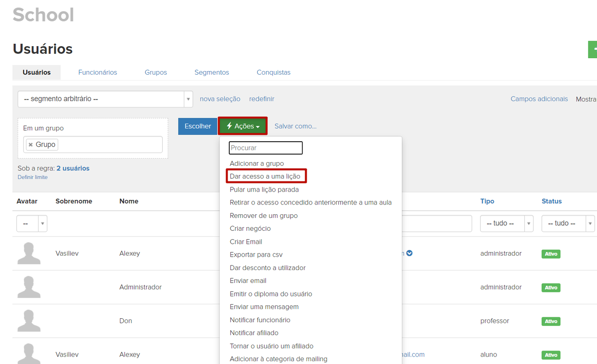The height and width of the screenshot is (364, 597).
Task: Click the avatar in the Don row
Action: click(x=29, y=321)
